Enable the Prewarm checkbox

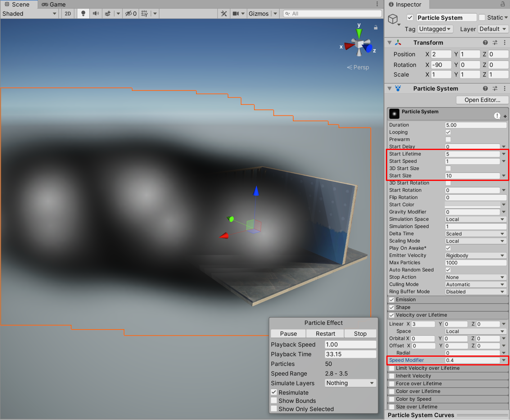[448, 139]
